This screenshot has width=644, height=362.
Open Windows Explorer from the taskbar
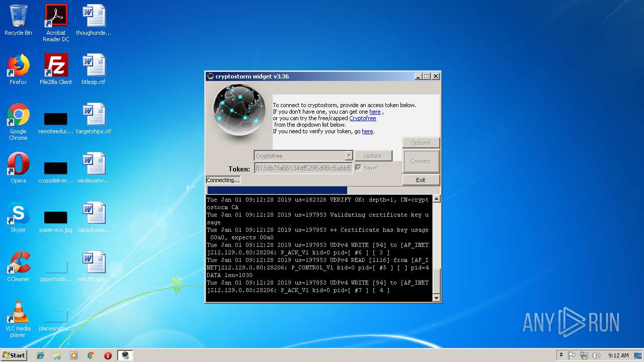coord(57,355)
